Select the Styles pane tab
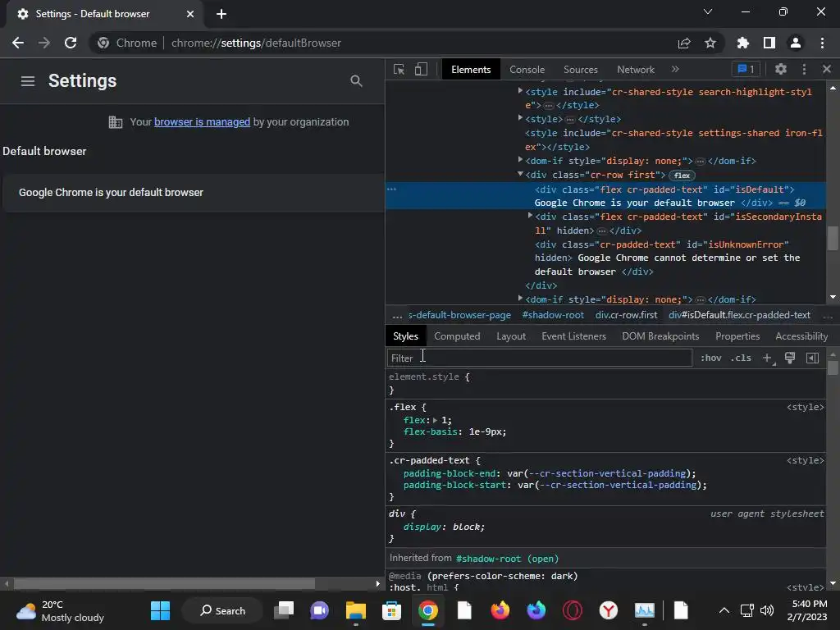Image resolution: width=840 pixels, height=630 pixels. [405, 336]
